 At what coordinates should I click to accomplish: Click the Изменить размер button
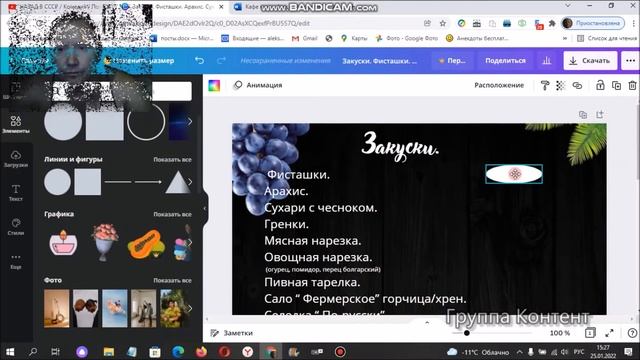pyautogui.click(x=139, y=60)
